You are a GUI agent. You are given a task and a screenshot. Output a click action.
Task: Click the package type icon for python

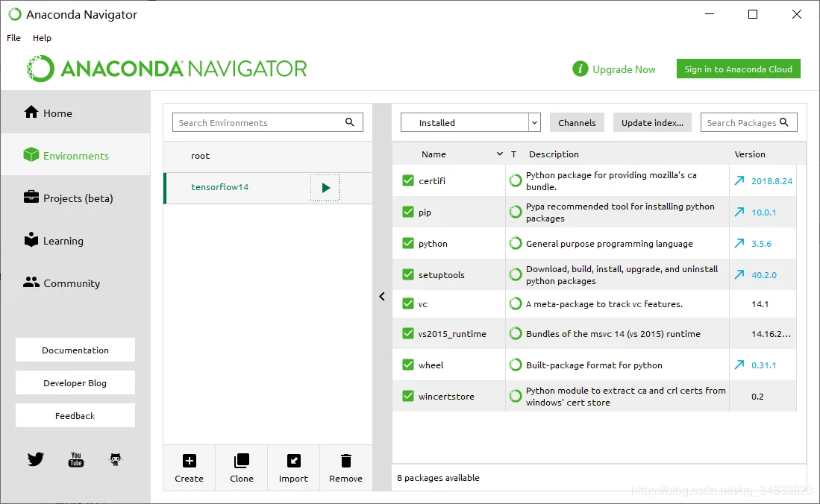[x=515, y=244]
